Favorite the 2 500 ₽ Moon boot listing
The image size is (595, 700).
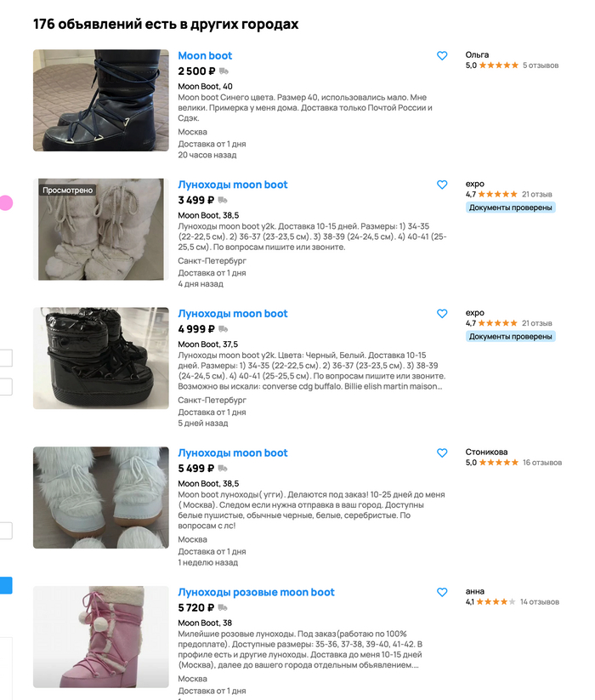coord(442,56)
